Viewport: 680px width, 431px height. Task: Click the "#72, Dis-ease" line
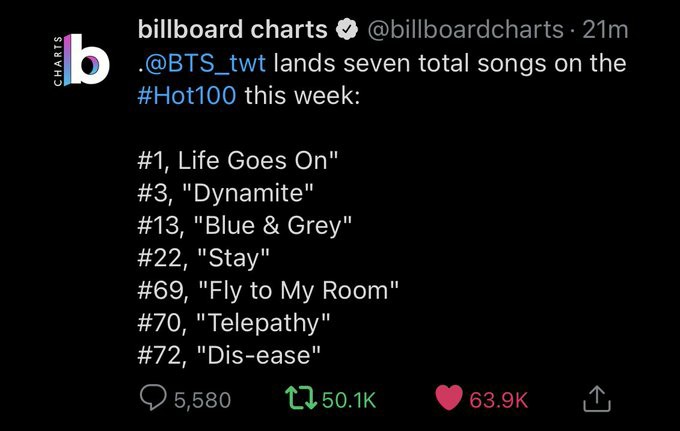tap(237, 353)
